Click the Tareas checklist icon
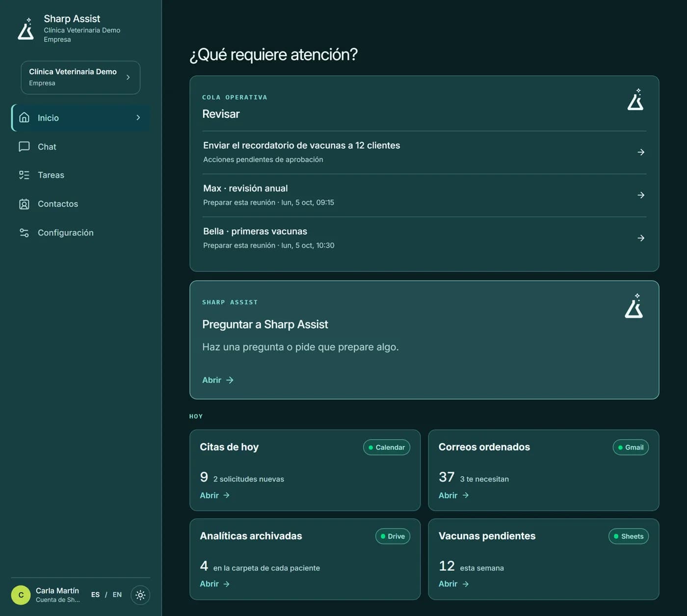The width and height of the screenshot is (687, 616). 24,175
